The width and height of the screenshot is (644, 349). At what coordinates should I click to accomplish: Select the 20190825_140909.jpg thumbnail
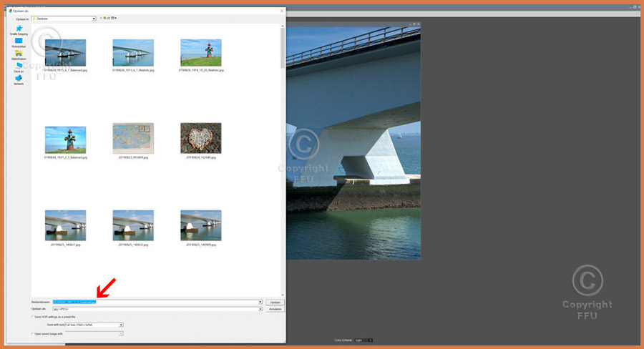tap(201, 225)
